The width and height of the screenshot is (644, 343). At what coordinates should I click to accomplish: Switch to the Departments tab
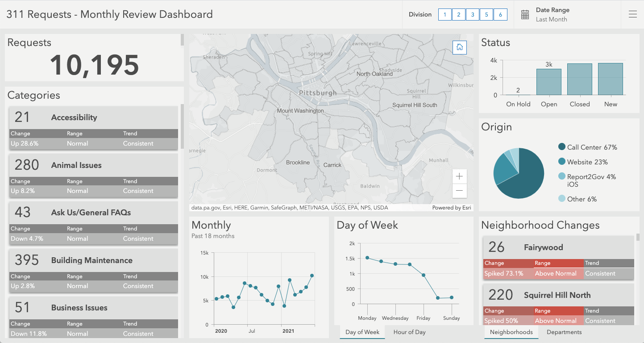tap(564, 332)
